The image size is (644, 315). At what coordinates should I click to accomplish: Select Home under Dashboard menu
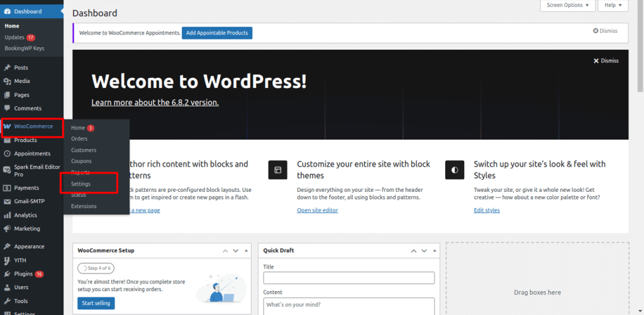point(12,26)
